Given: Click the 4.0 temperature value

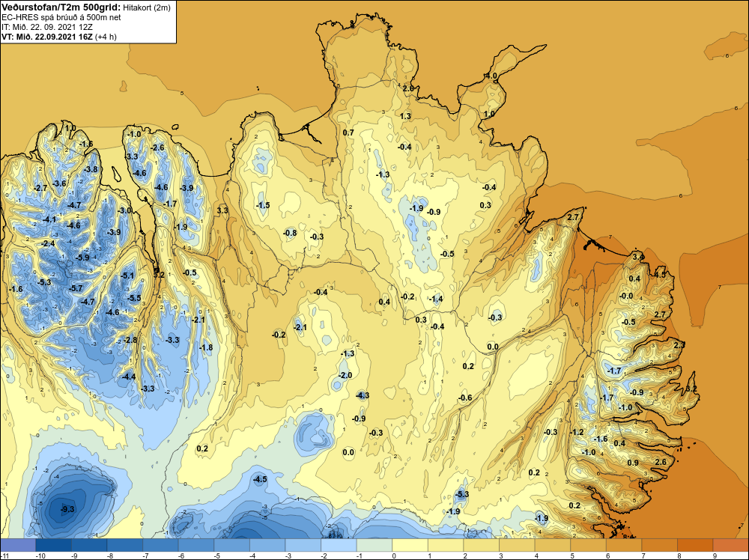Looking at the screenshot, I should tap(491, 76).
